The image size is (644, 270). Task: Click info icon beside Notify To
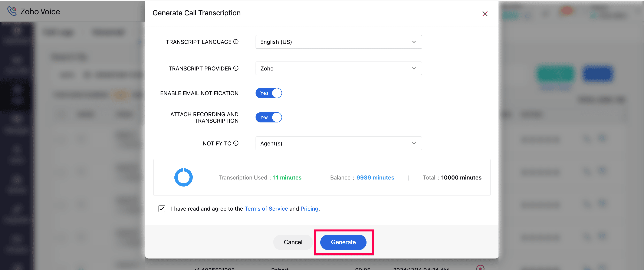point(236,143)
